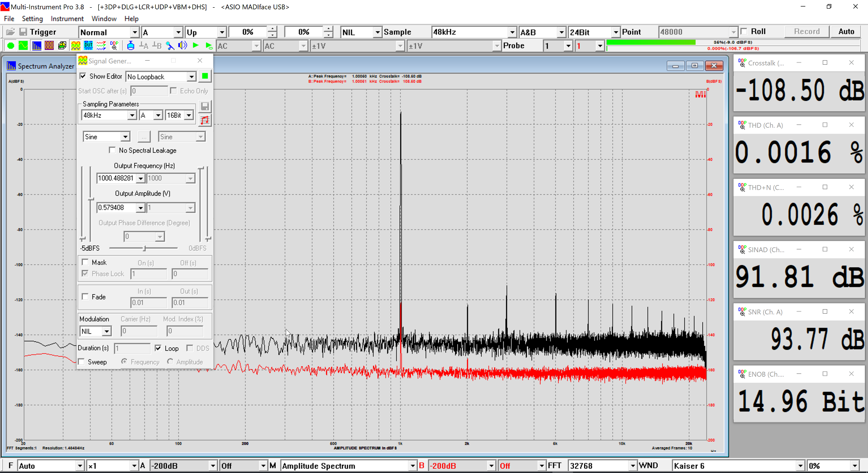Click the green play-loop arrow icon
The image size is (868, 473).
point(209,46)
